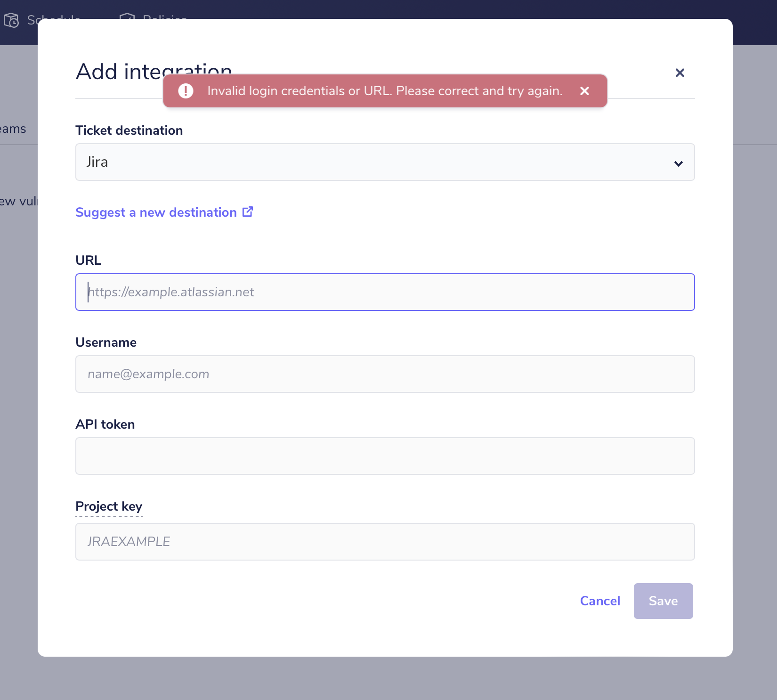
Task: Dismiss the invalid credentials error banner
Action: 584,91
